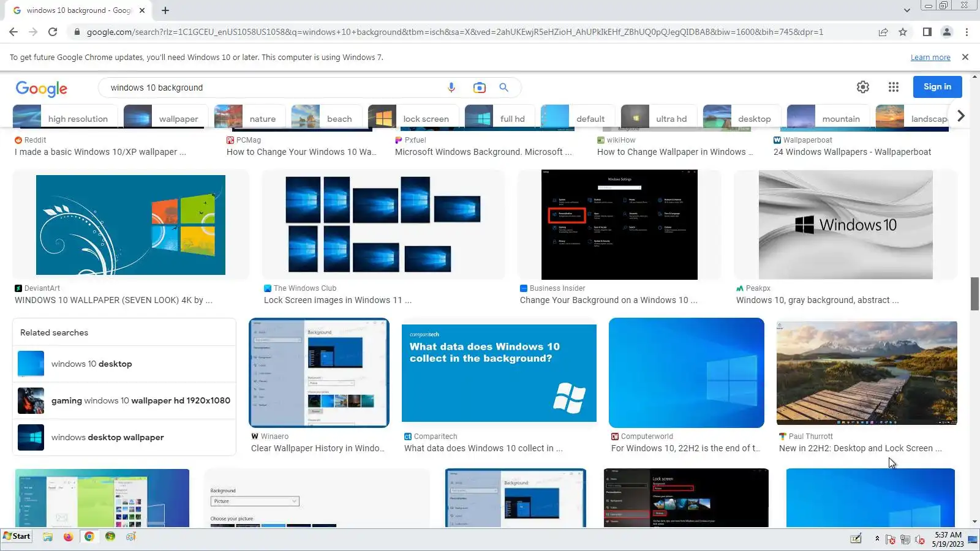The image size is (980, 551).
Task: Open the Google apps grid
Action: [x=894, y=87]
